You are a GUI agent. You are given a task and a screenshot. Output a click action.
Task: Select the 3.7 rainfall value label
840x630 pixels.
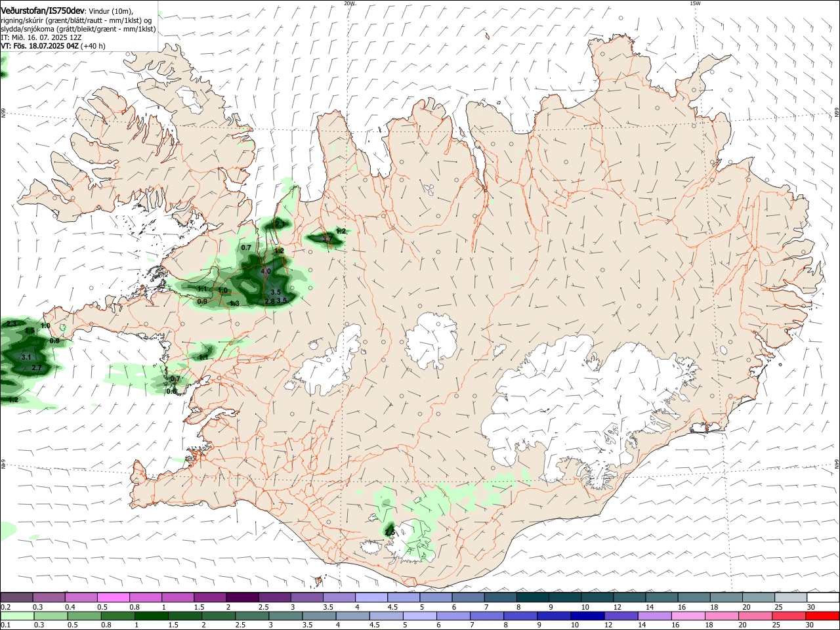[327, 240]
